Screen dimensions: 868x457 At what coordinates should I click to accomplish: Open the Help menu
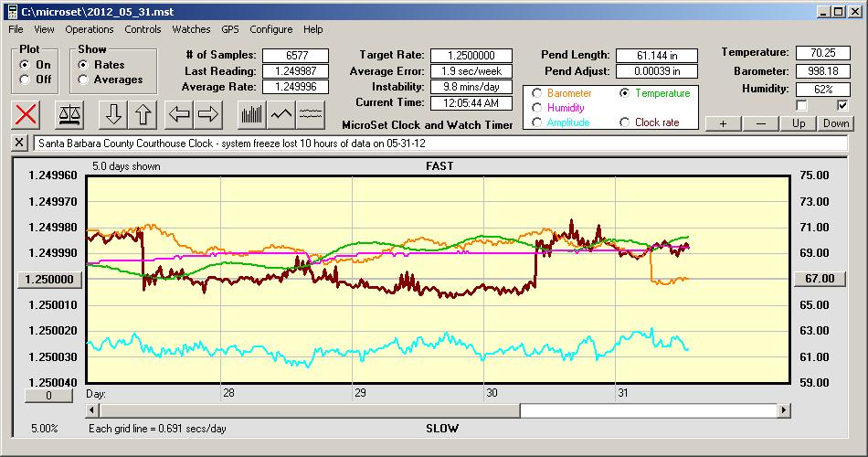click(313, 29)
